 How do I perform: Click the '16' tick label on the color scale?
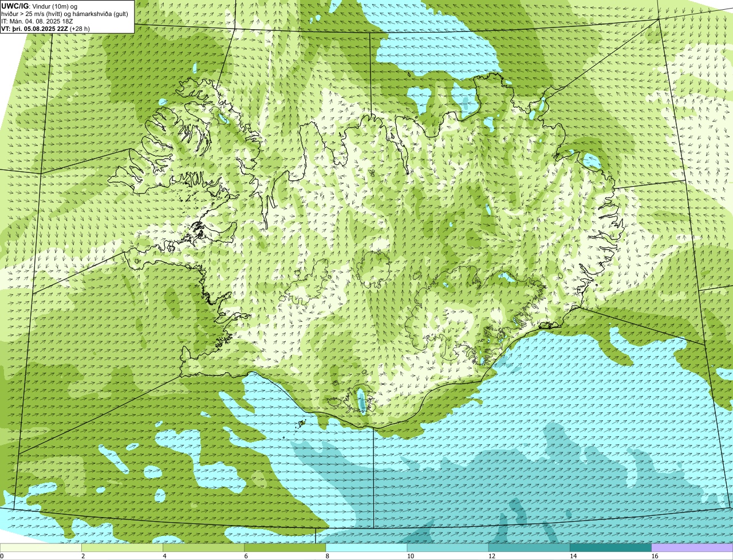click(x=654, y=556)
